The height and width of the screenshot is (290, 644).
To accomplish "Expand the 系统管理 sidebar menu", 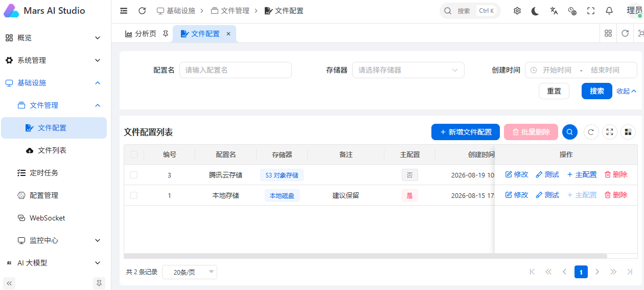I will pyautogui.click(x=53, y=60).
